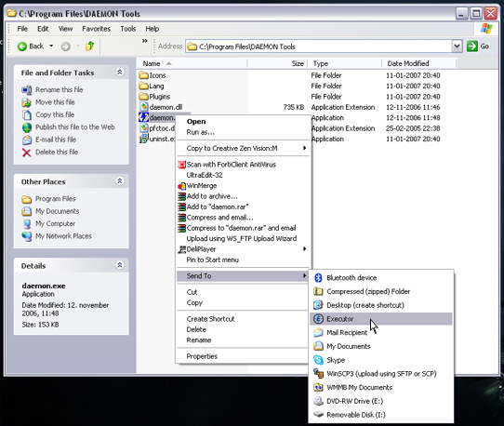Viewport: 504px width, 426px height.
Task: Expand the Copy to Creative Zen Vision:M submenu
Action: click(x=304, y=148)
